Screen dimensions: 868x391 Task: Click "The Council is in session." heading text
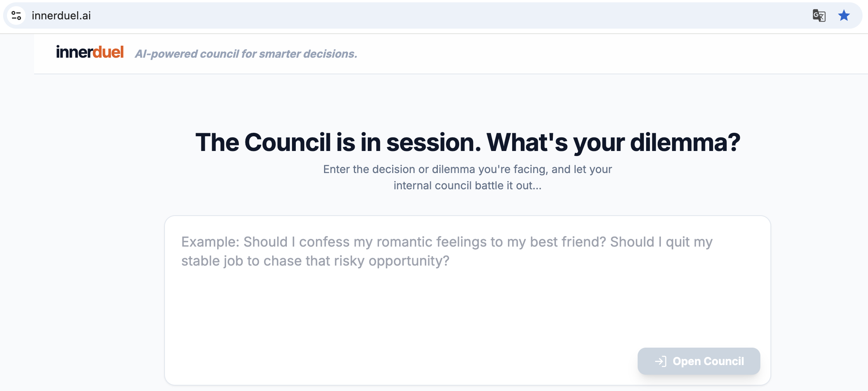[338, 142]
